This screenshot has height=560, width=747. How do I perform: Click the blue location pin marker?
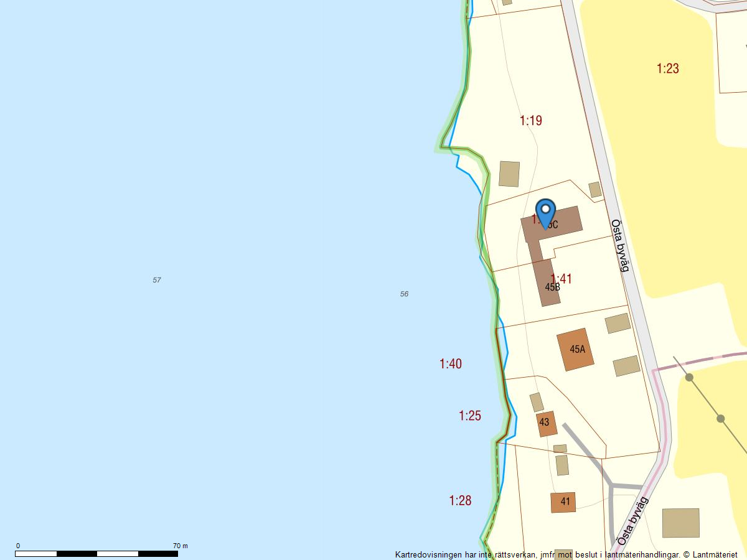click(545, 212)
